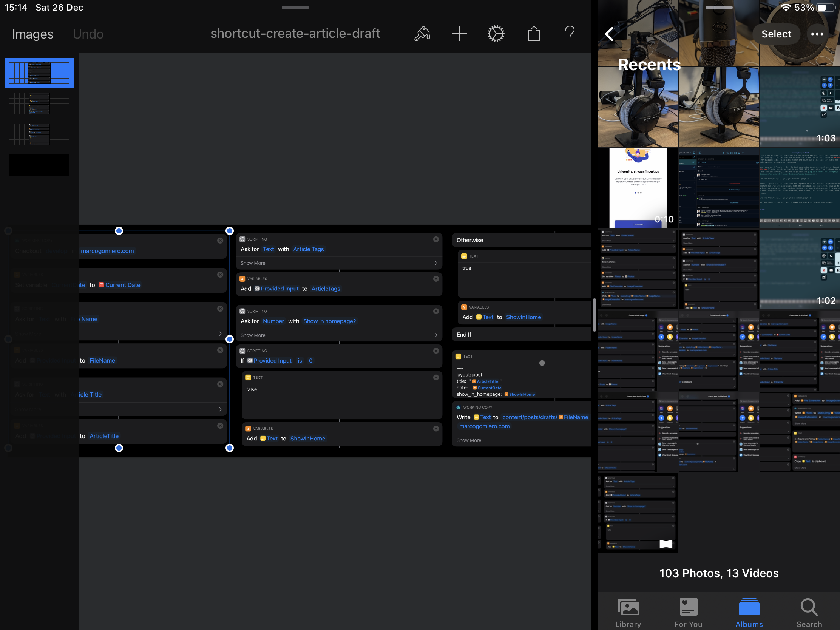Screen dimensions: 840x630
Task: Go back with Photos chevron arrow
Action: 610,34
